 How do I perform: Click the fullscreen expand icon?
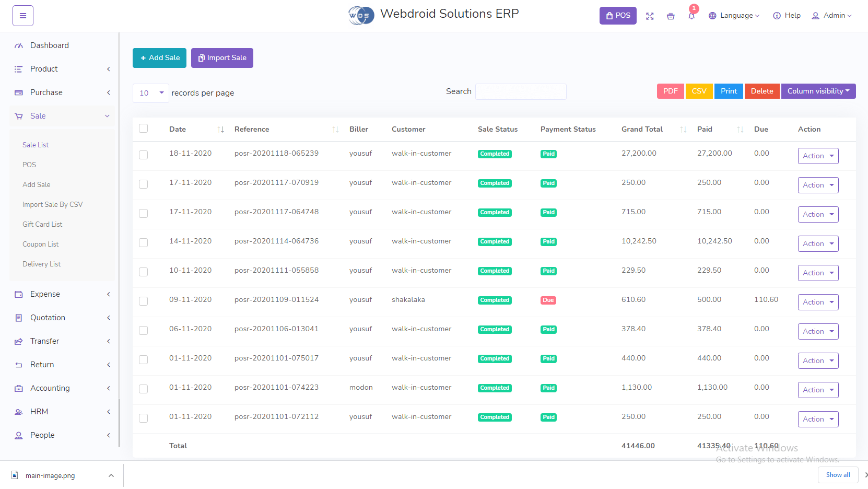(x=650, y=16)
